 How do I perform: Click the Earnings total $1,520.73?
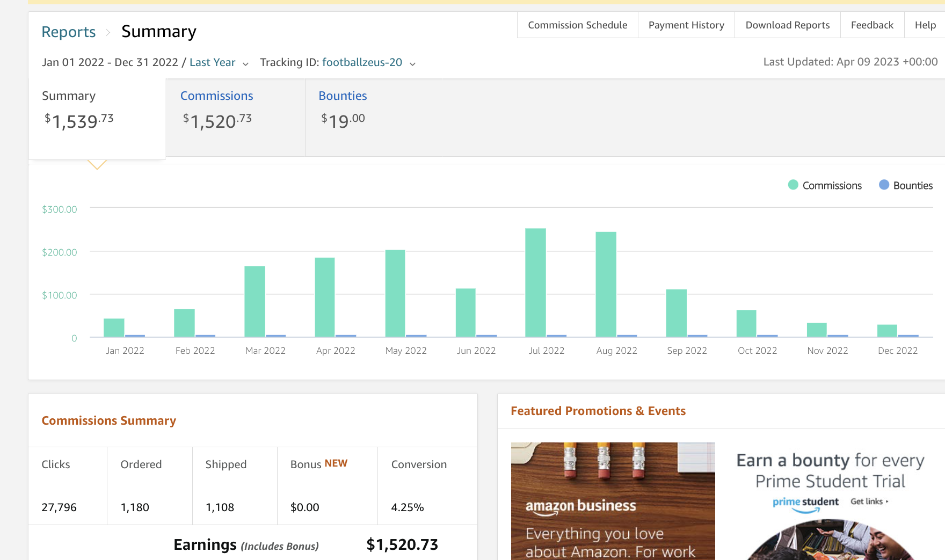(x=402, y=545)
